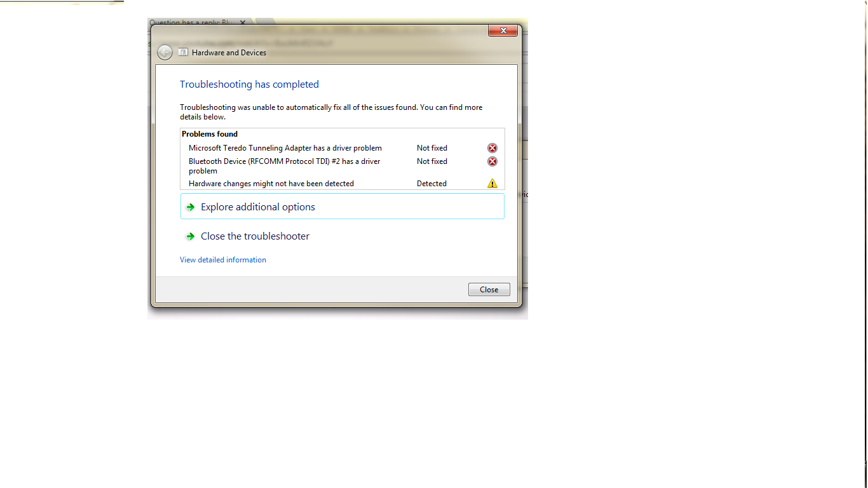Choose Explore additional options
This screenshot has height=488, width=868.
coord(342,207)
